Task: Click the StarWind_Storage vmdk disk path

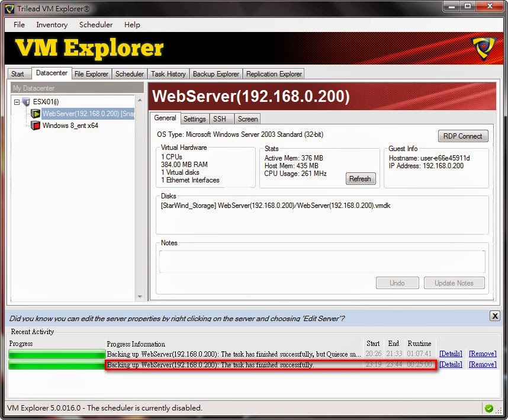Action: click(x=276, y=206)
